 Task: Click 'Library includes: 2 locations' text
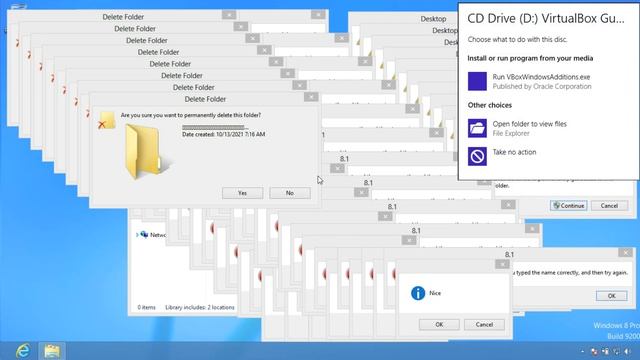click(200, 307)
